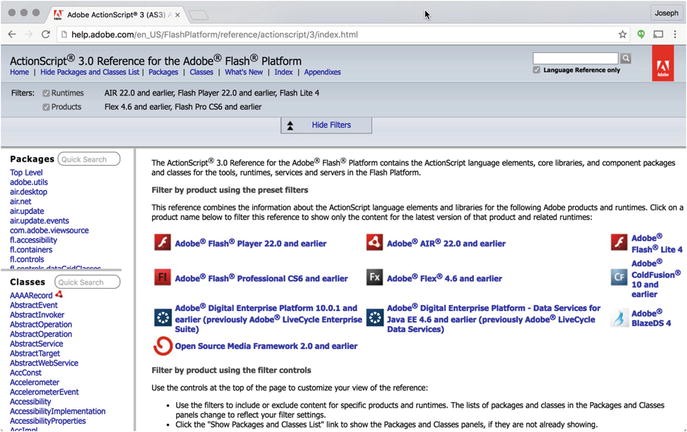This screenshot has height=432, width=687.
Task: Toggle the Language Reference only checkbox
Action: click(x=536, y=70)
